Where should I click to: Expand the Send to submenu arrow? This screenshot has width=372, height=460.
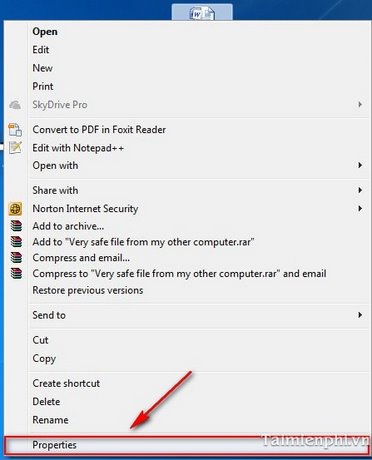click(x=360, y=315)
